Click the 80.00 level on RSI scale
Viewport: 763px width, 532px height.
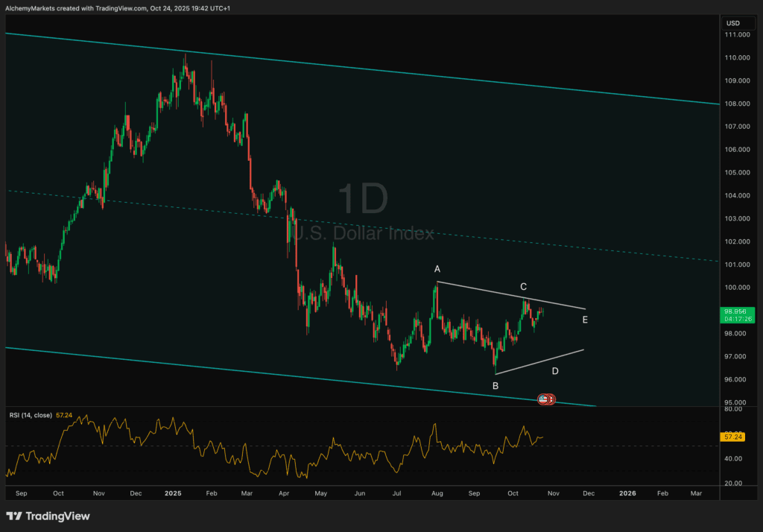point(732,409)
